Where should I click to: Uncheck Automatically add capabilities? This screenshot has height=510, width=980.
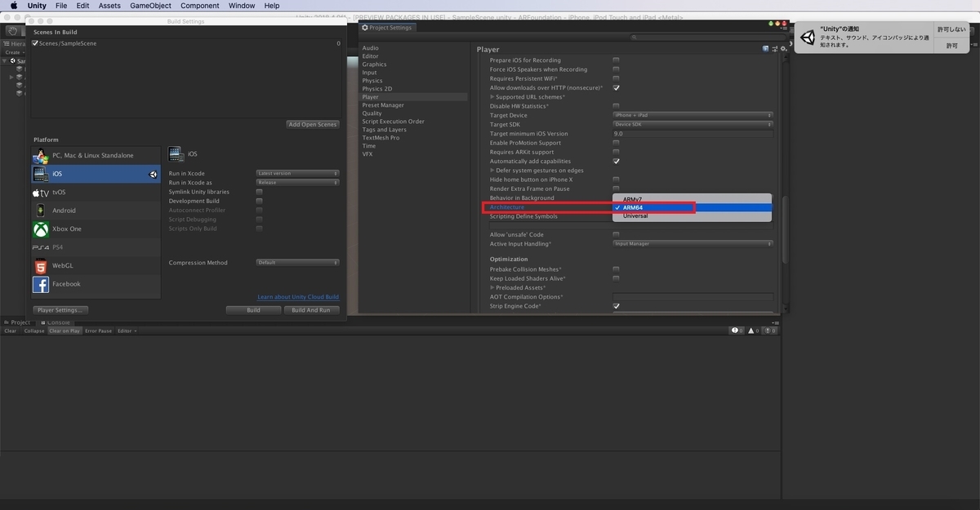point(616,161)
